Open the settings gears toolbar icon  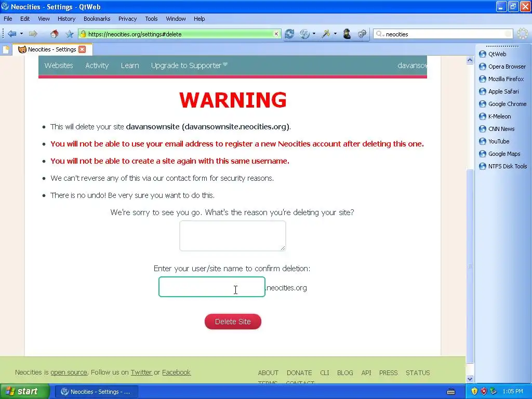[x=362, y=34]
